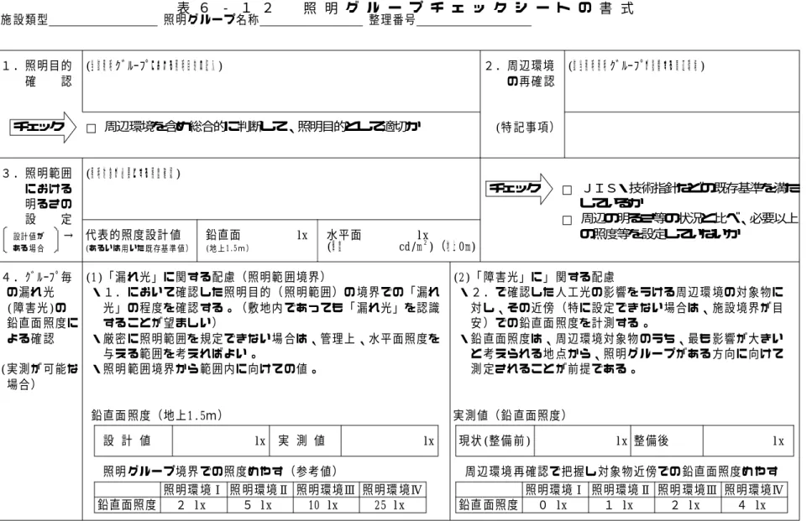Select the label 鉛直面照度（地上1.5m）
Image resolution: width=812 pixels, height=521 pixels.
pyautogui.click(x=156, y=415)
